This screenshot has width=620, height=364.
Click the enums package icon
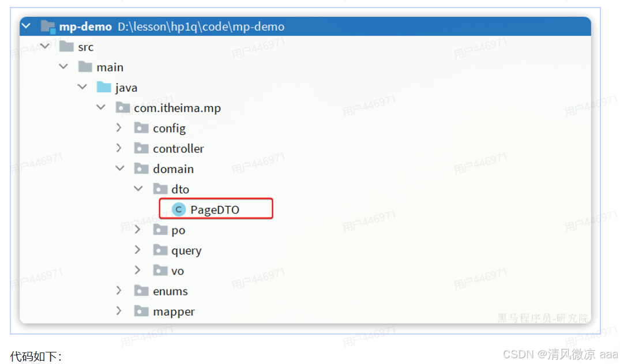pyautogui.click(x=141, y=291)
